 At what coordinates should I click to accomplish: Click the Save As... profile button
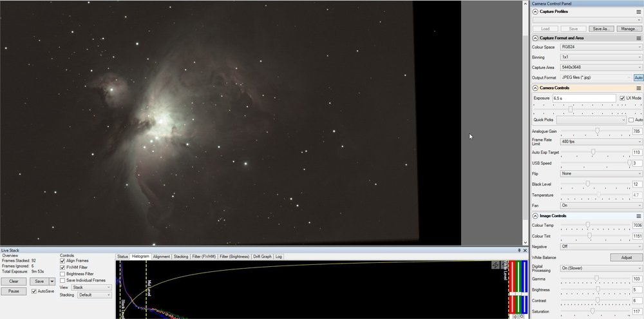pos(601,29)
